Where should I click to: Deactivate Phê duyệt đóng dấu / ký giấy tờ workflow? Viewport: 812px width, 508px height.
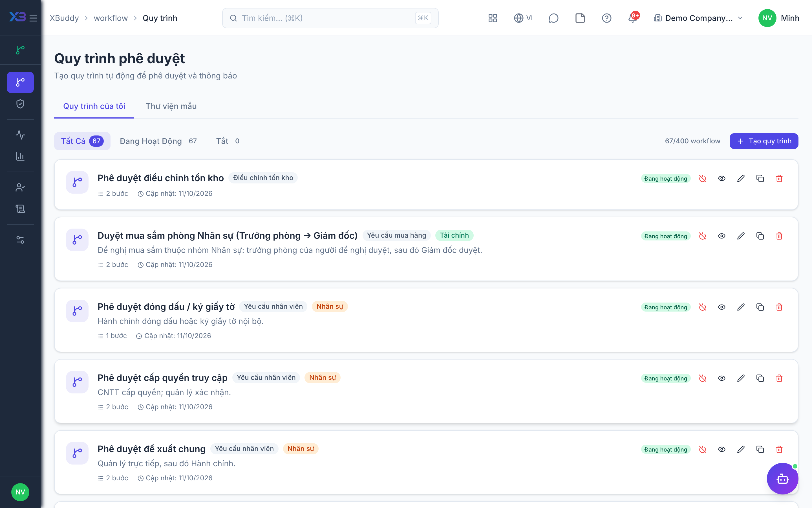coord(703,307)
